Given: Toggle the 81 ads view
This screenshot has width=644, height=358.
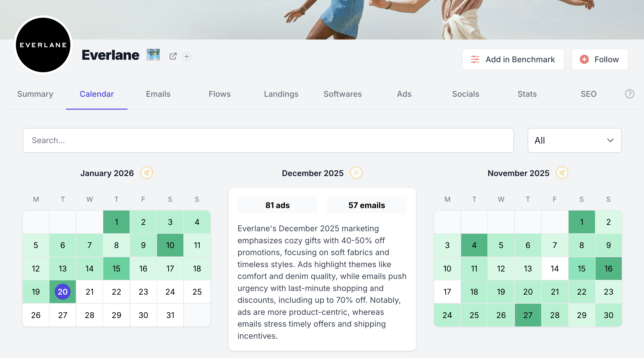Looking at the screenshot, I should tap(277, 205).
